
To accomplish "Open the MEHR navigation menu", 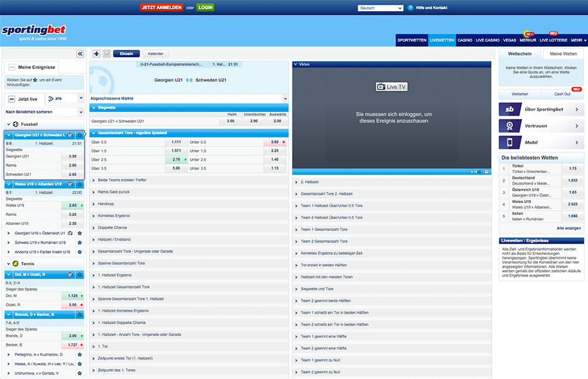I will point(579,40).
